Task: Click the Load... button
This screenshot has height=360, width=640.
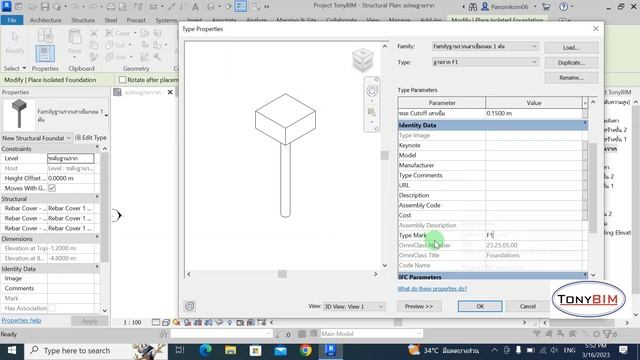Action: pos(571,47)
